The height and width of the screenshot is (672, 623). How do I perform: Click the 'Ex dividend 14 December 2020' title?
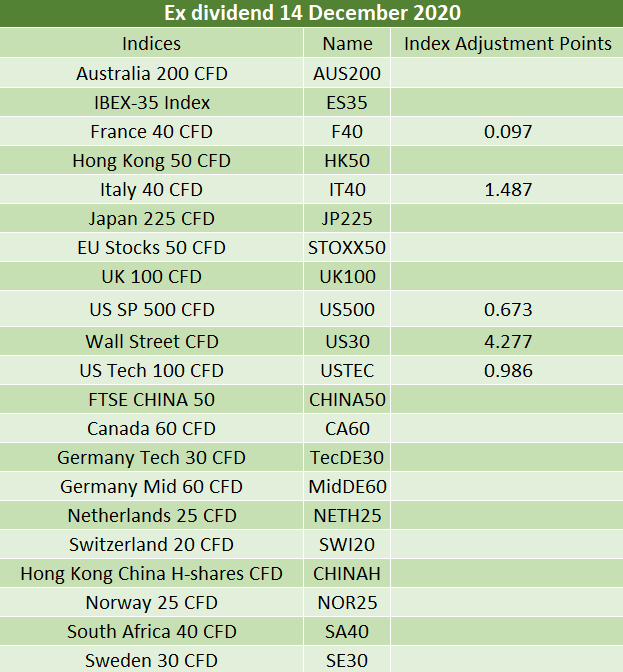(x=312, y=13)
